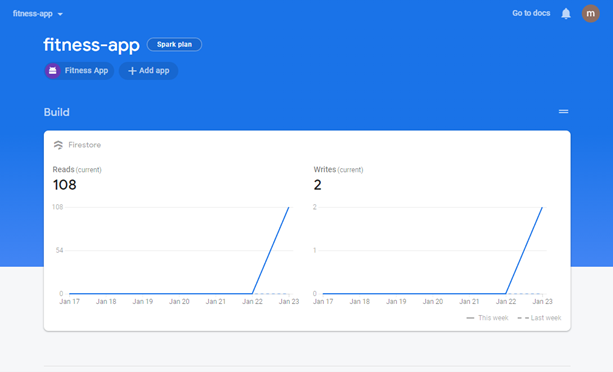Select Jan 23 on the Writes chart

[543, 301]
